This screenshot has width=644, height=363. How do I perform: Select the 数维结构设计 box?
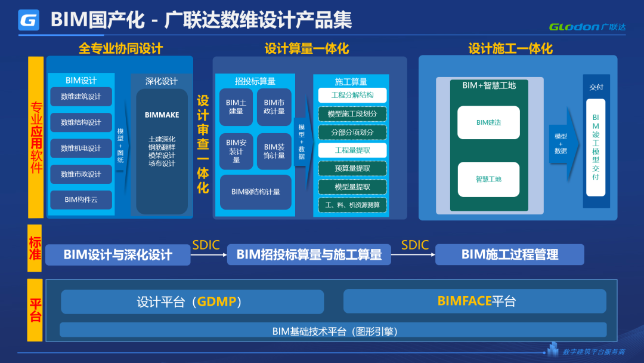tap(81, 122)
